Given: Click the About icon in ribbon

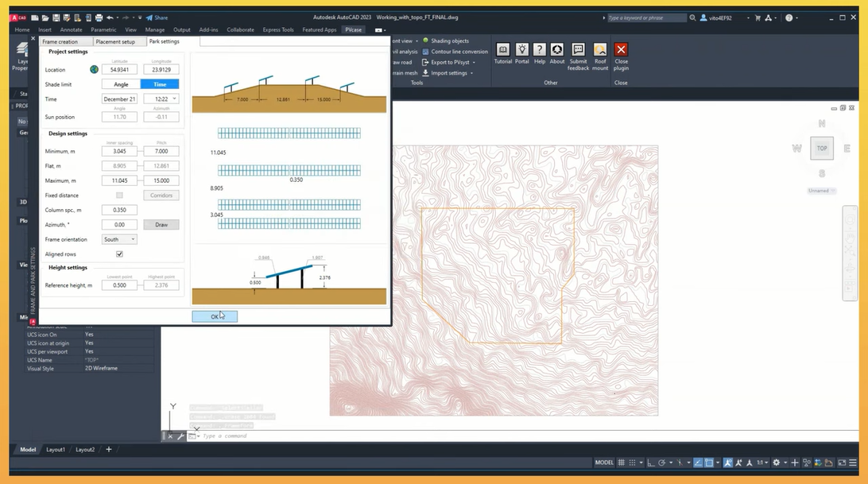Looking at the screenshot, I should [x=557, y=50].
